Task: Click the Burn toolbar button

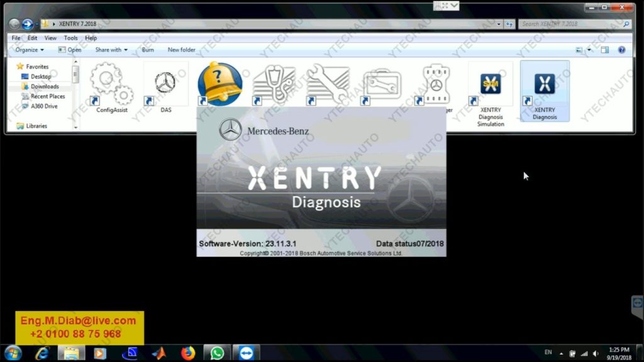Action: click(x=148, y=50)
